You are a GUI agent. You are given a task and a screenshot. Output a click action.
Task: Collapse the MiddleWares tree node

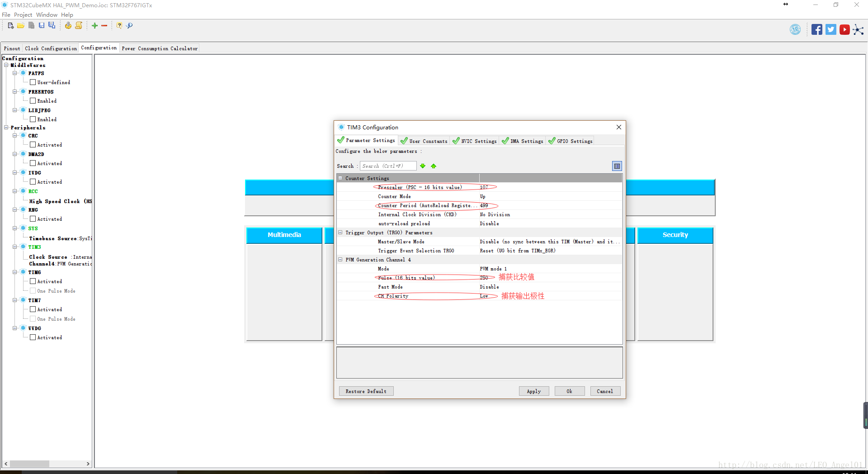6,65
